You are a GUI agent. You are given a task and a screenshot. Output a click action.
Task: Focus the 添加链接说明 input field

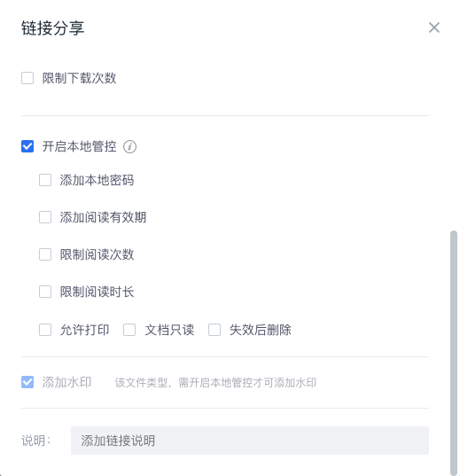tap(250, 441)
